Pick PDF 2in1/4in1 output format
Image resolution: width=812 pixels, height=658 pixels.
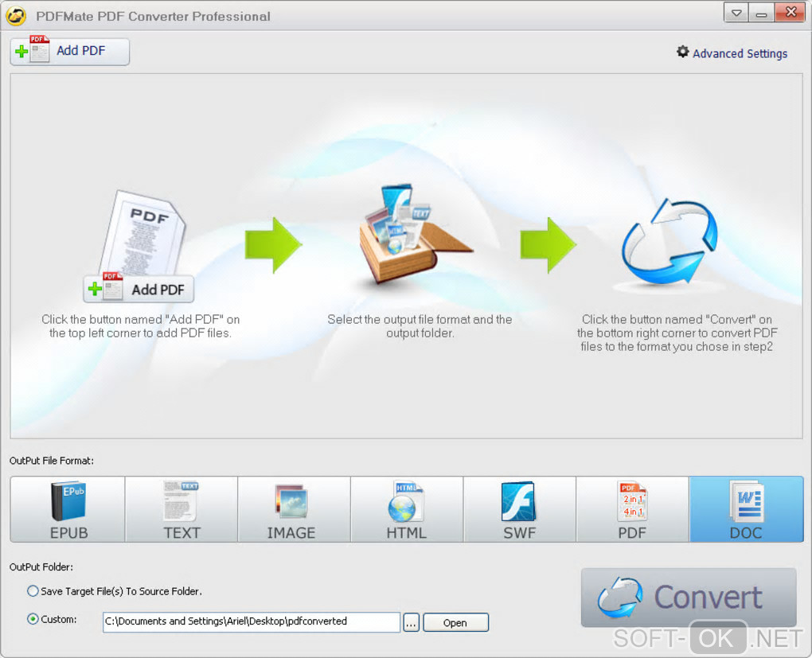pyautogui.click(x=633, y=509)
